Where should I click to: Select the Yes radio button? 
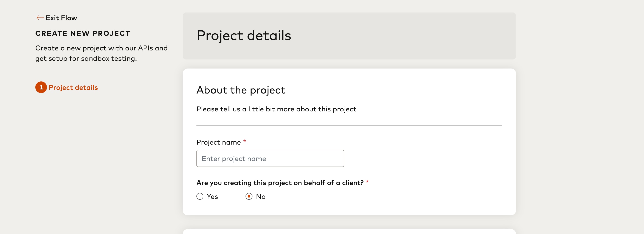click(200, 197)
